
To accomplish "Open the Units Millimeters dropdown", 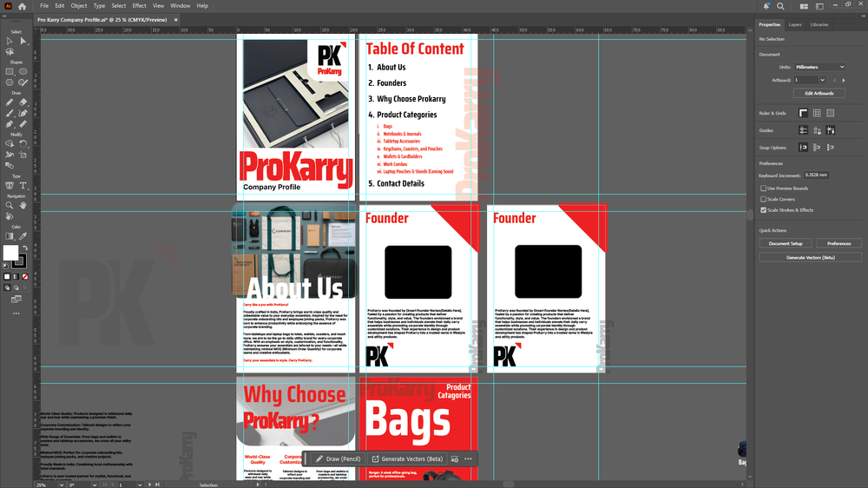I will tap(820, 67).
